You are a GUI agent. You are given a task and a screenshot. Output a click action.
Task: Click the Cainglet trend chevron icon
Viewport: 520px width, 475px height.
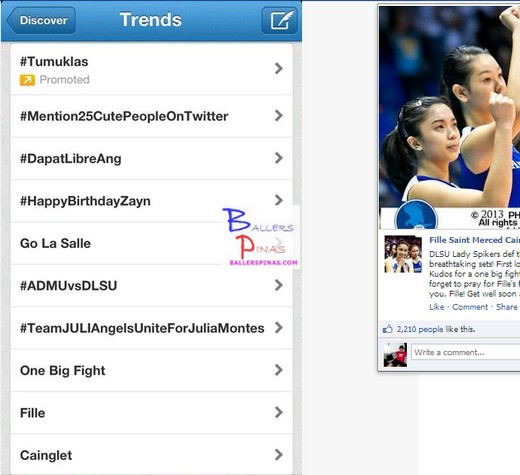coord(279,455)
